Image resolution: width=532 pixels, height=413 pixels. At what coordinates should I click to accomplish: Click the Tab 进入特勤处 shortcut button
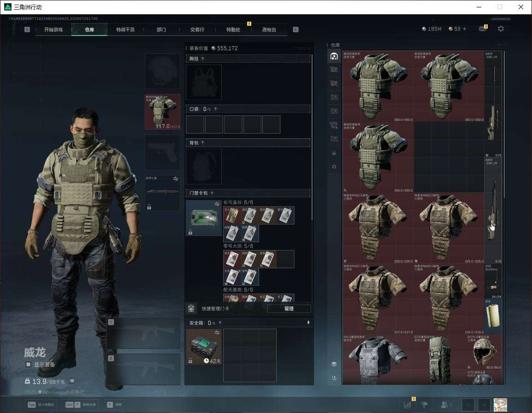point(41,405)
